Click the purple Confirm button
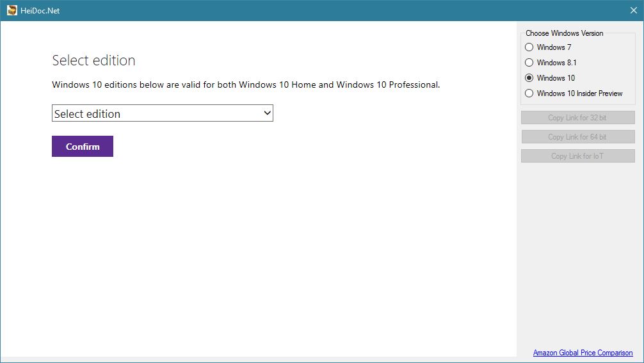The width and height of the screenshot is (644, 363). tap(83, 146)
